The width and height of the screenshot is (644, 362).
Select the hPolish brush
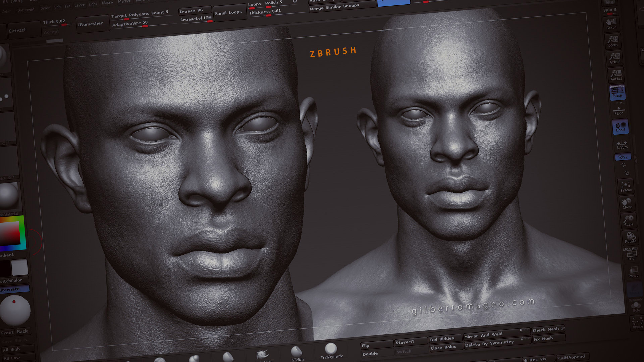pyautogui.click(x=297, y=353)
